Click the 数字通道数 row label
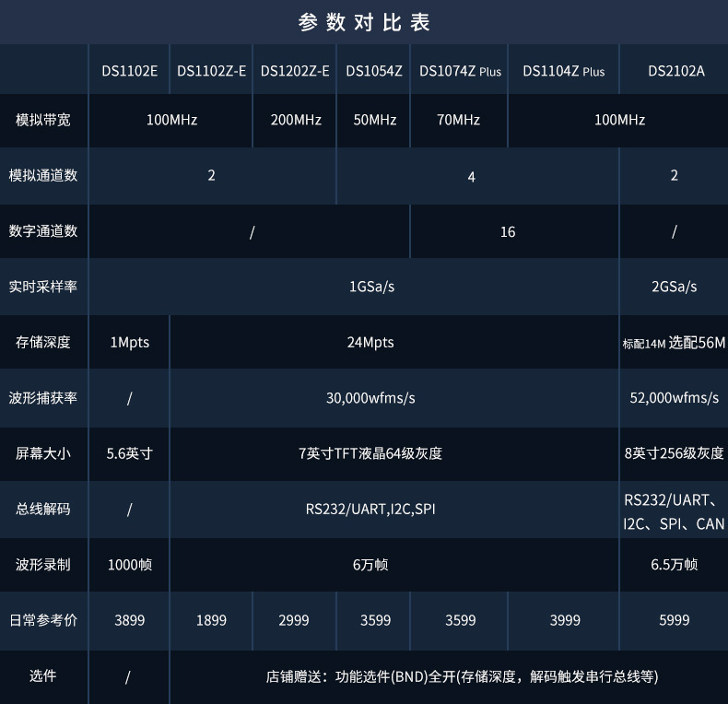The image size is (728, 704). 43,230
